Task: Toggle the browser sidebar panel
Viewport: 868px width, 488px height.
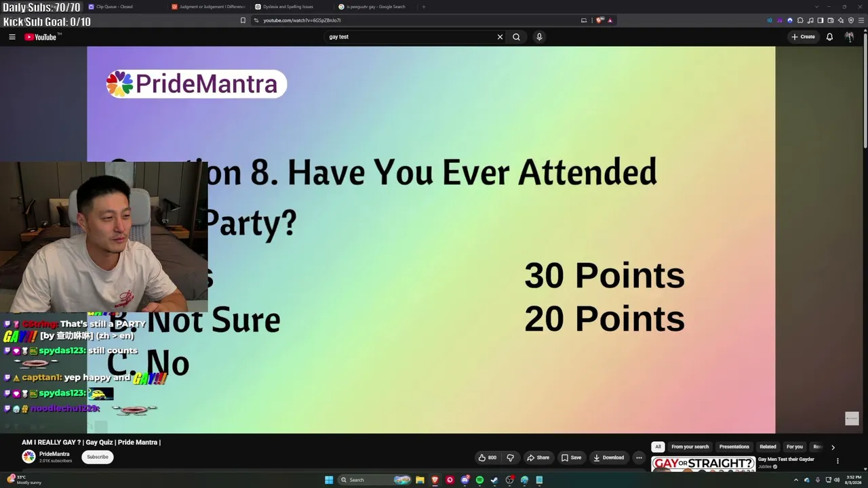Action: (821, 20)
